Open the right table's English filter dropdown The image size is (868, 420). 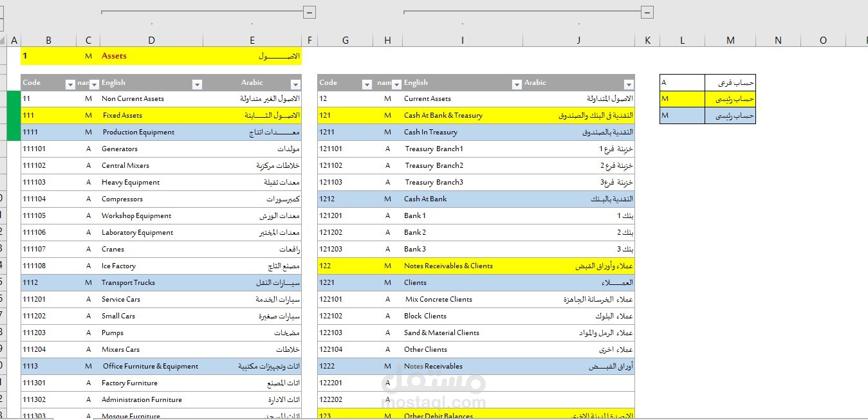click(517, 84)
